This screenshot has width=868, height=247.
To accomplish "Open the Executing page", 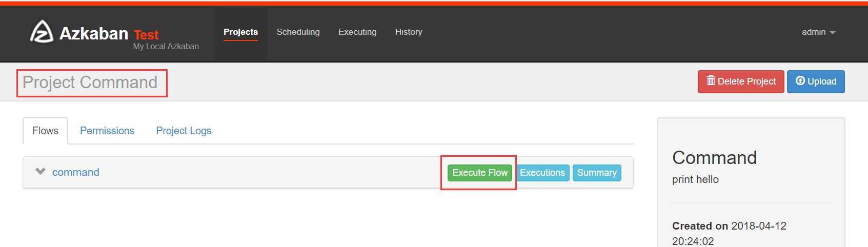I will [357, 32].
